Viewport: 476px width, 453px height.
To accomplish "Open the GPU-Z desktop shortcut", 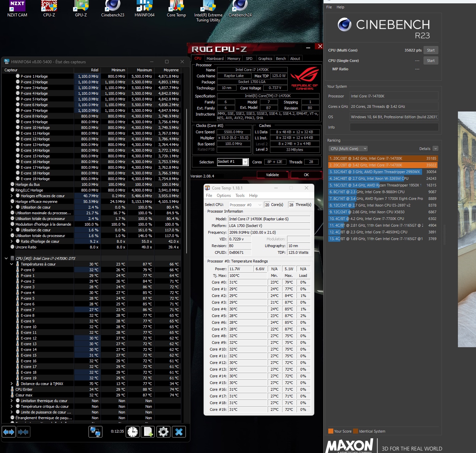I will click(81, 9).
